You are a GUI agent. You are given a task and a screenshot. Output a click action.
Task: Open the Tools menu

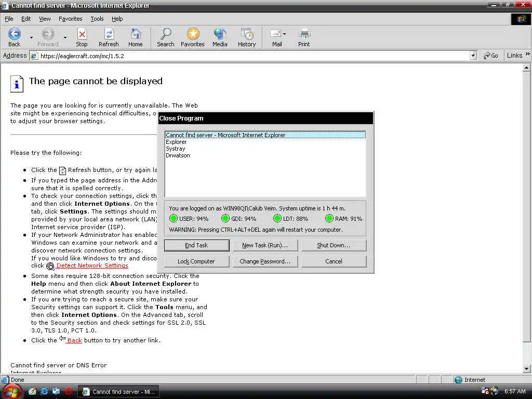coord(97,19)
